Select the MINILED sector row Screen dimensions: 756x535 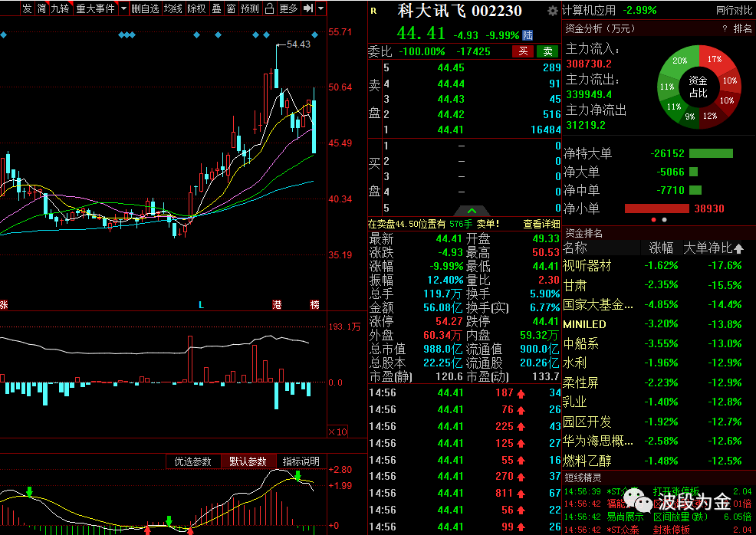pos(659,324)
